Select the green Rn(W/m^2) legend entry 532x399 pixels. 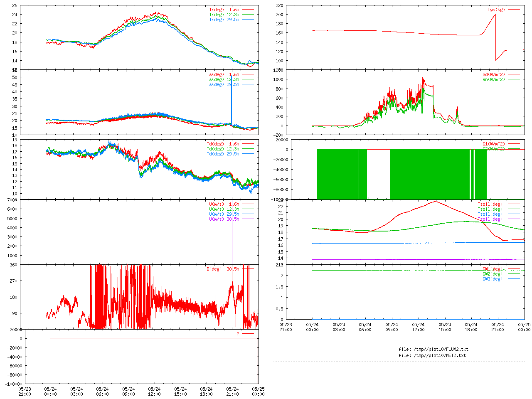point(494,79)
